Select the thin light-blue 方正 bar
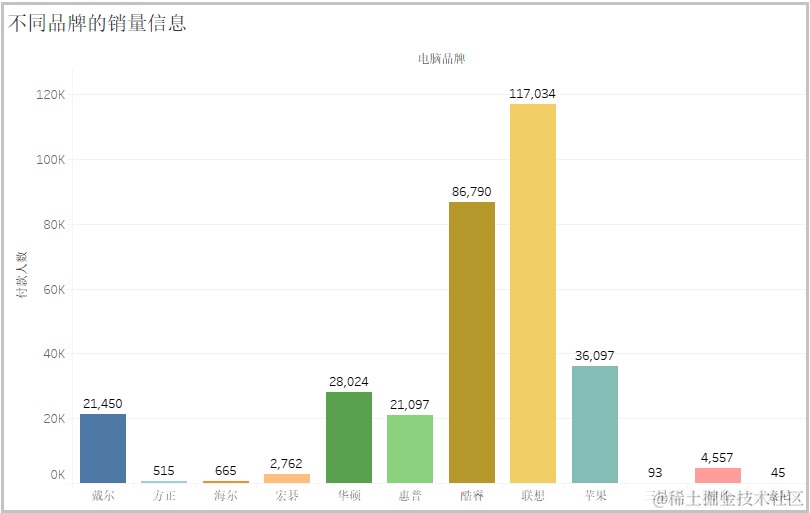This screenshot has width=810, height=514. coord(164,482)
